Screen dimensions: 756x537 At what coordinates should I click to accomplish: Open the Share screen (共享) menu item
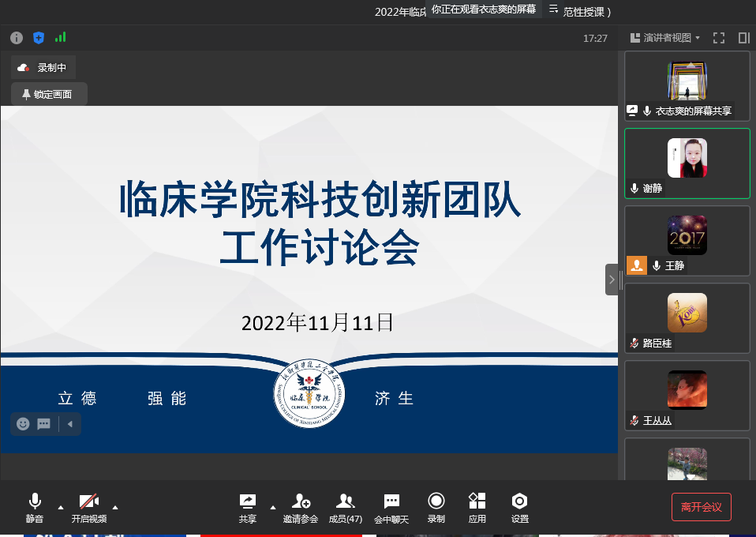(x=248, y=506)
